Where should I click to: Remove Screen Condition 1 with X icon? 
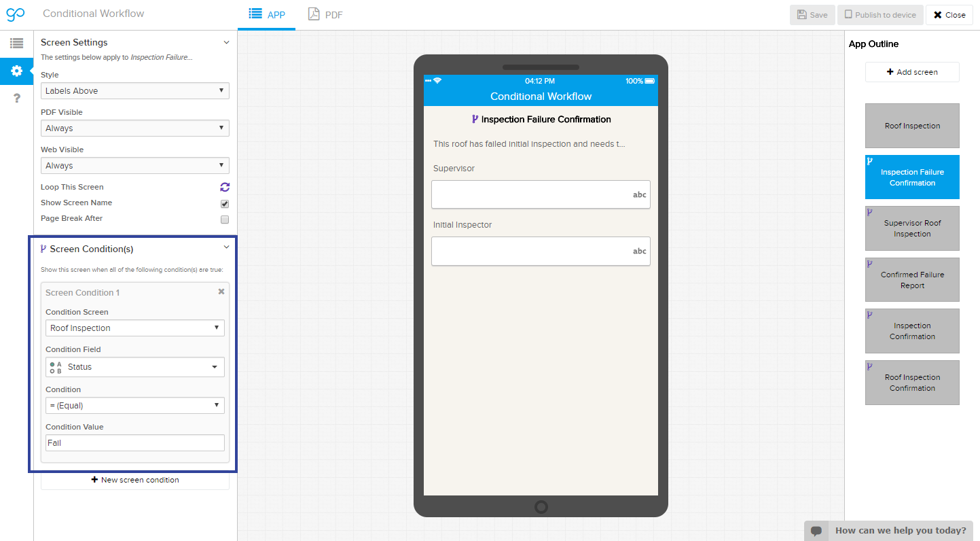[221, 292]
